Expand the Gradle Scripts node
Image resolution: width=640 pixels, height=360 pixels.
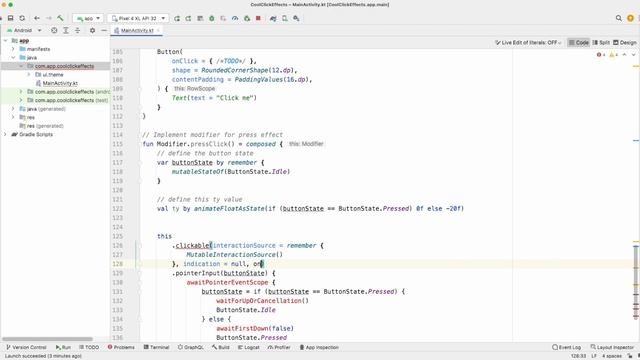[x=6, y=134]
